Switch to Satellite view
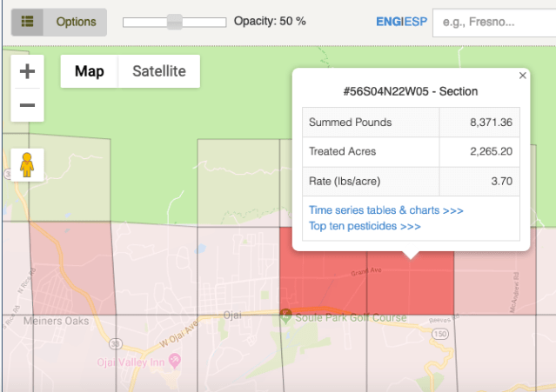The height and width of the screenshot is (392, 556). [158, 71]
